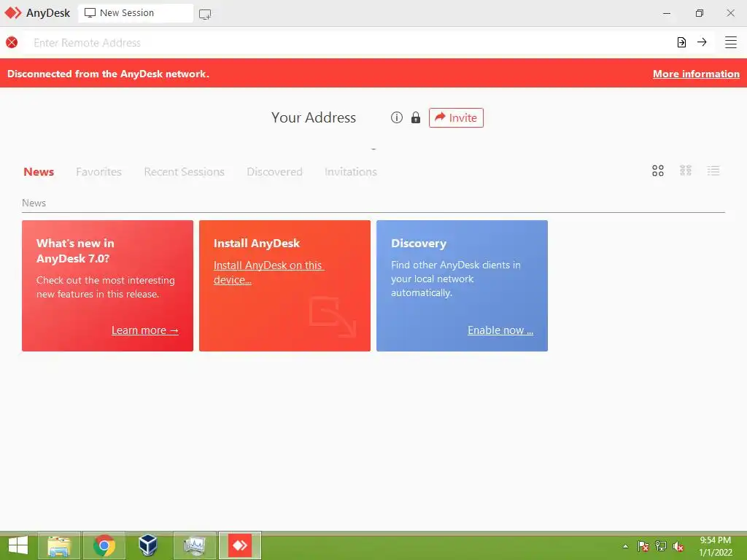
Task: Click the Invite button
Action: 456,117
